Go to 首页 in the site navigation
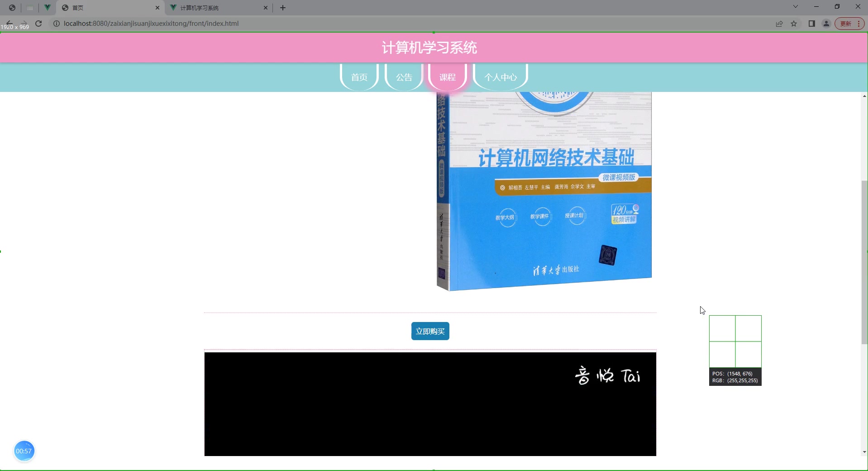Screen dimensions: 868x471 (359, 77)
